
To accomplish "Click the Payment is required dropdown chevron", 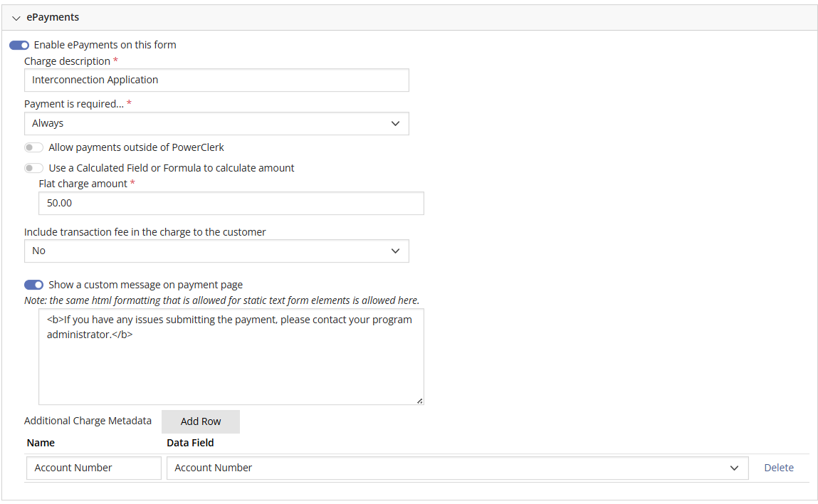I will (x=396, y=123).
